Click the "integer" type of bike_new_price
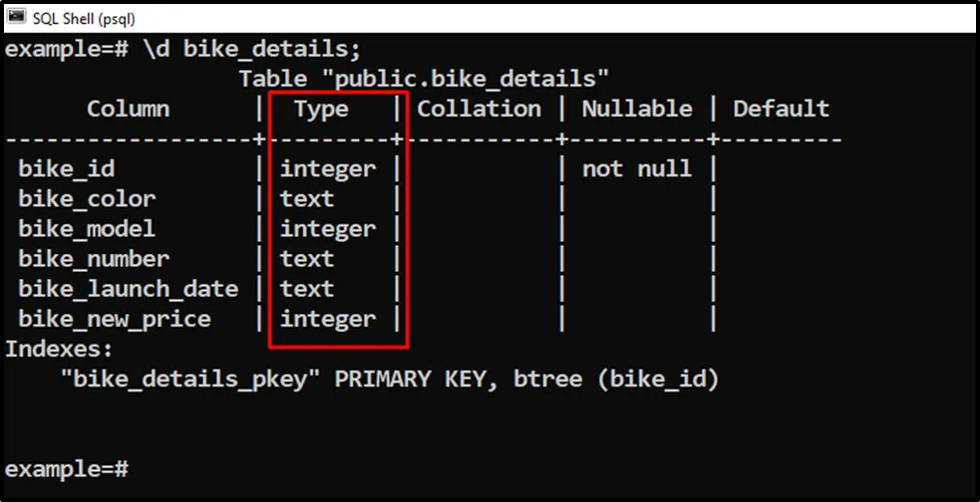The height and width of the screenshot is (502, 980). pyautogui.click(x=327, y=319)
